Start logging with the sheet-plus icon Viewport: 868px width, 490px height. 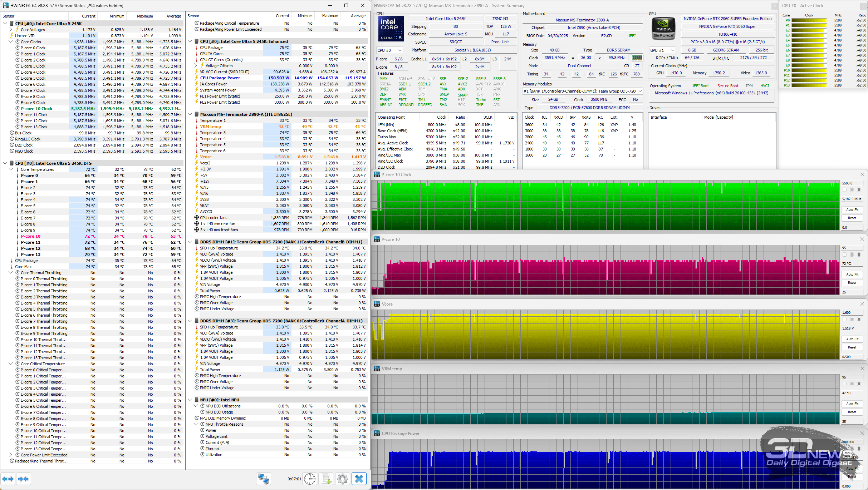[x=327, y=479]
